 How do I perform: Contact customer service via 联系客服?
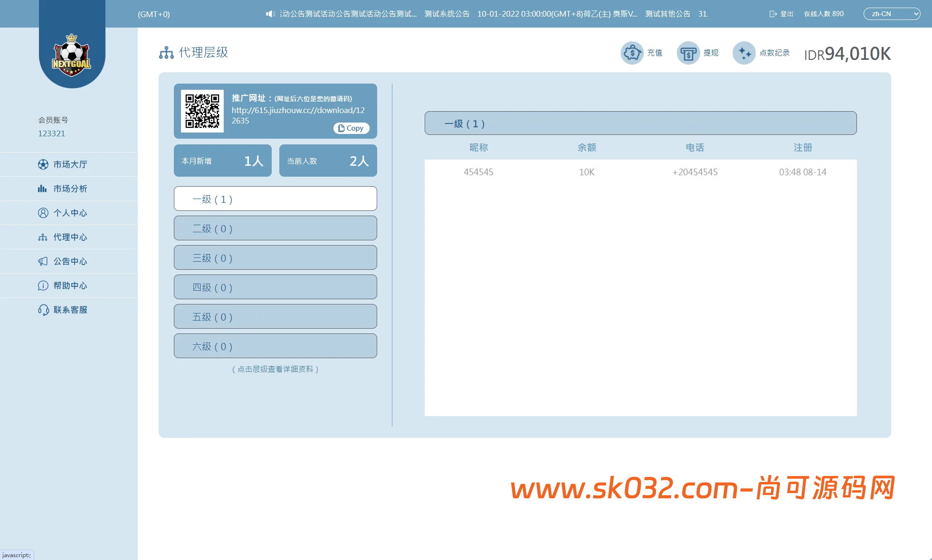(x=69, y=310)
